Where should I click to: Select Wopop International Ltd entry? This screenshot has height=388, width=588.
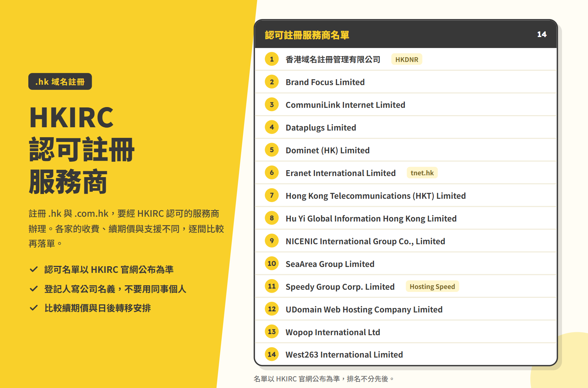[406, 332]
